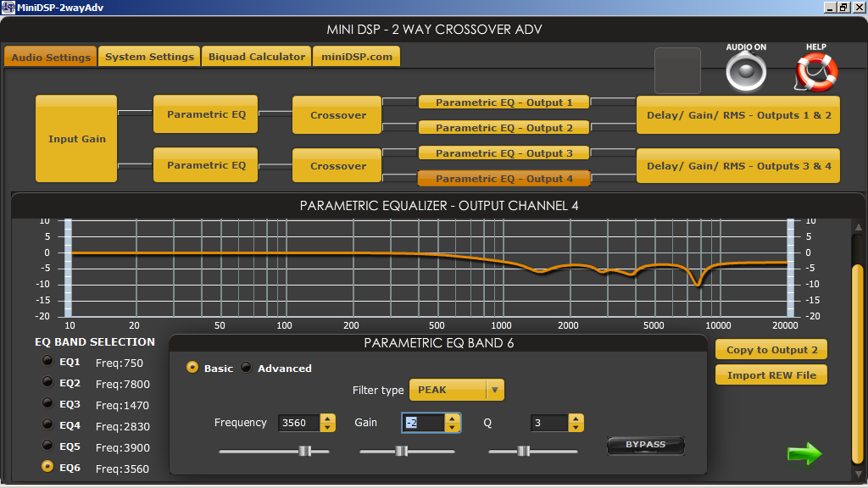Open the Biquad Calculator tab
The height and width of the screenshot is (488, 868).
click(256, 57)
